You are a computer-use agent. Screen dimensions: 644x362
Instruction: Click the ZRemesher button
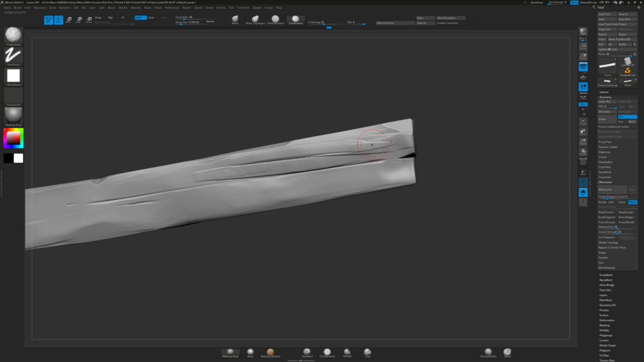pos(612,189)
